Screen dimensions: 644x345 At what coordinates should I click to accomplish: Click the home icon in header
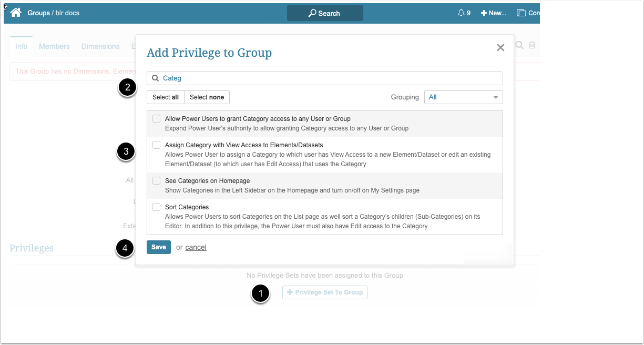pos(16,13)
